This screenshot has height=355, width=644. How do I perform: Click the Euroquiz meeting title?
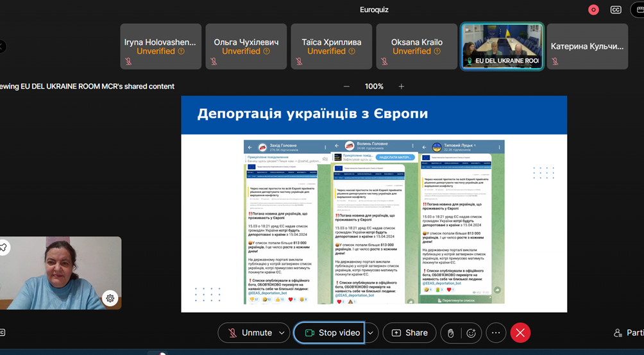coord(374,10)
